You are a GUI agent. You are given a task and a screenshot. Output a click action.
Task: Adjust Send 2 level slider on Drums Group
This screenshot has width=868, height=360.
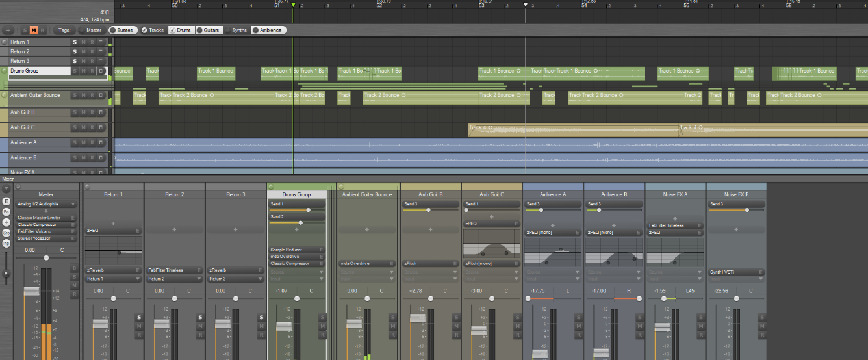tap(296, 223)
